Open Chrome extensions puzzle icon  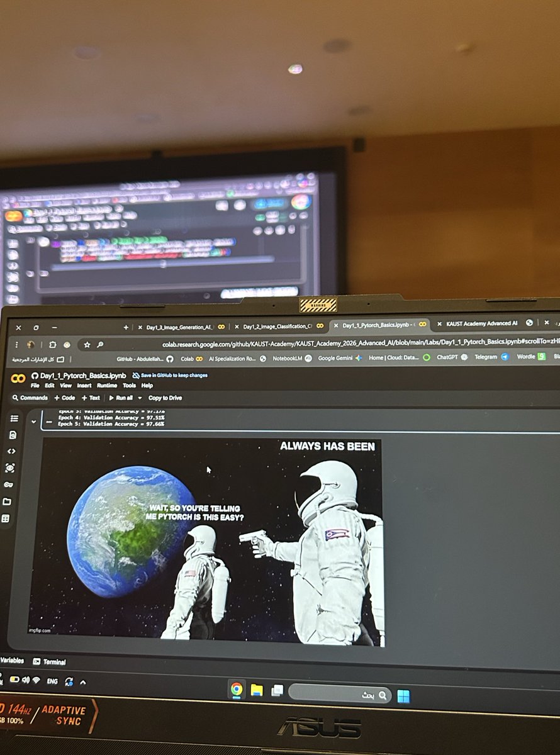tap(52, 345)
